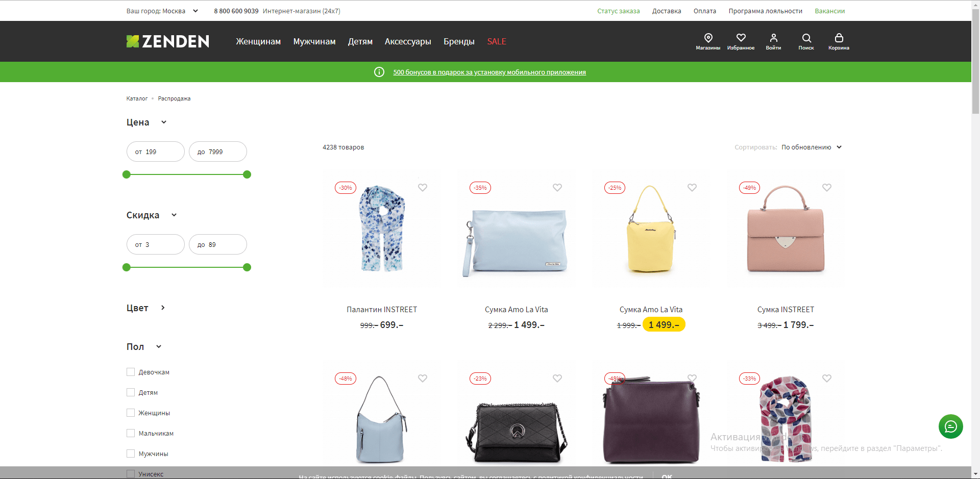
Task: Click the 500 бонусов mobile app promo link
Action: pyautogui.click(x=489, y=72)
